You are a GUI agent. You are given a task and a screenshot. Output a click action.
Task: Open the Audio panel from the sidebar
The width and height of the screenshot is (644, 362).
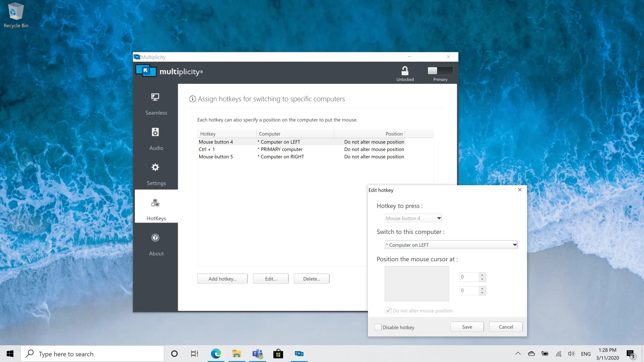point(155,139)
